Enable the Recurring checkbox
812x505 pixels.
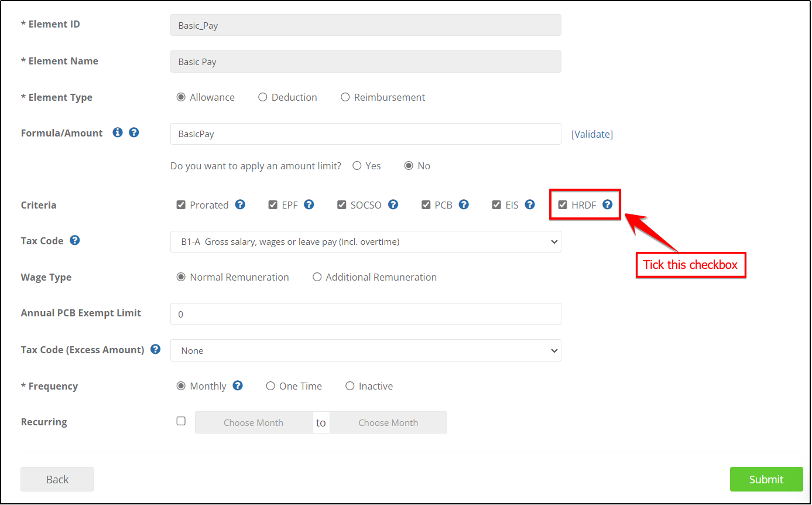181,421
